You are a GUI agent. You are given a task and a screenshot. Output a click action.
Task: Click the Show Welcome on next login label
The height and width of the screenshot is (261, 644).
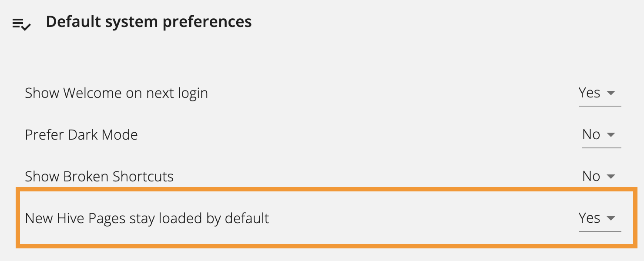[116, 94]
